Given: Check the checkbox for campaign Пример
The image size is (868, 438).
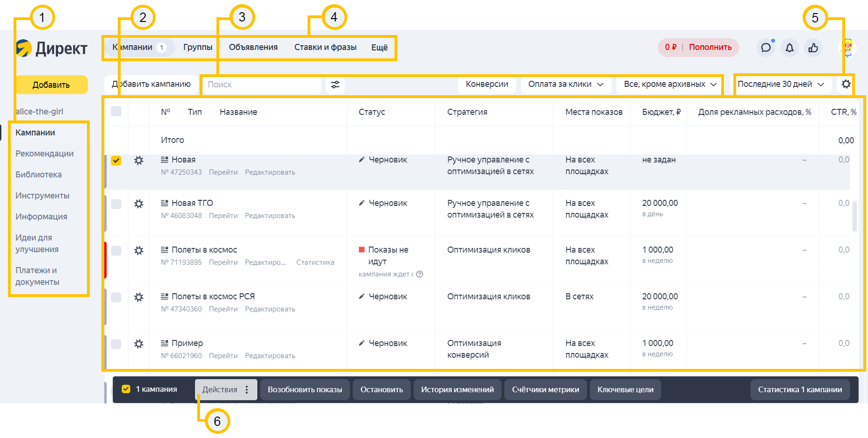Looking at the screenshot, I should (x=116, y=344).
